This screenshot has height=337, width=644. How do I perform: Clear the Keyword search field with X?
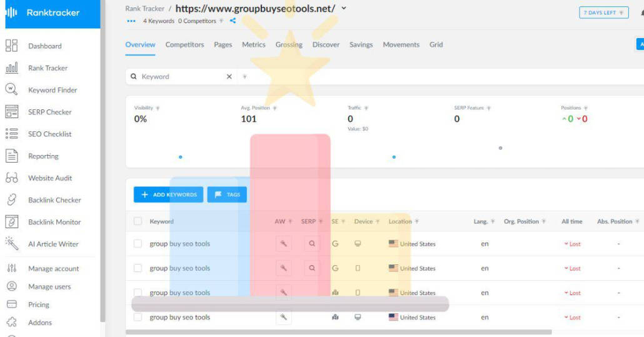(x=229, y=76)
